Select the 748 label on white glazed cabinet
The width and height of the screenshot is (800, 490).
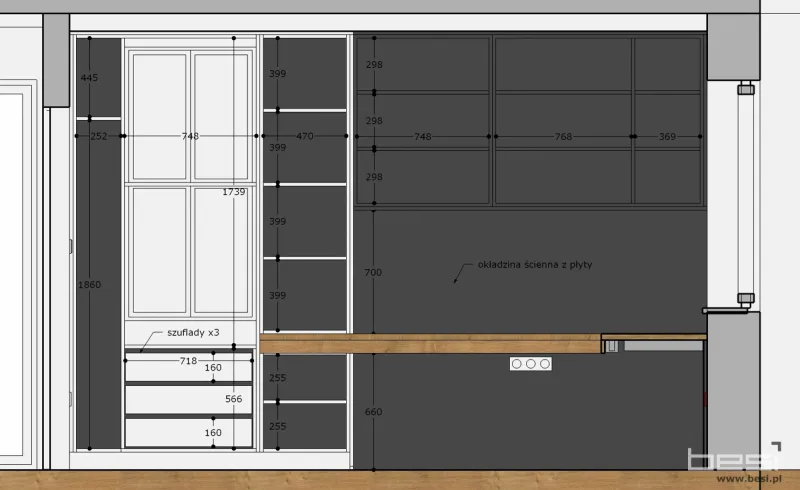click(x=190, y=136)
